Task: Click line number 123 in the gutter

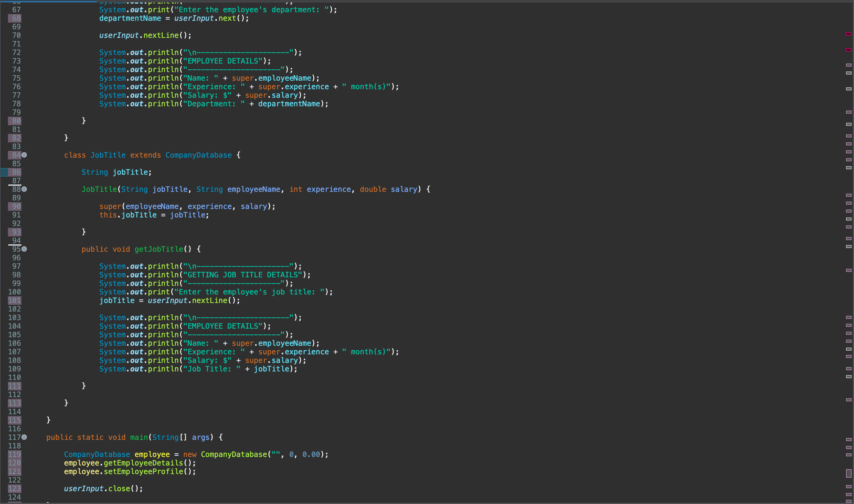Action: [15, 489]
